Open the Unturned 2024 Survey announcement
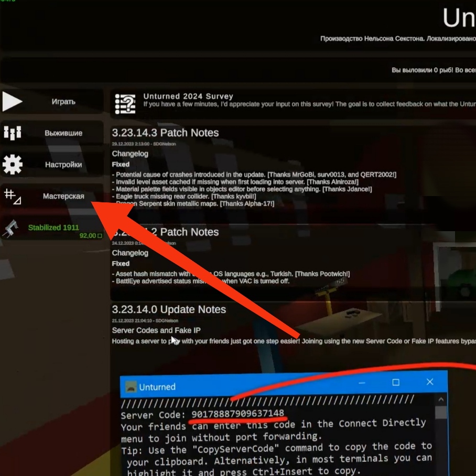Image resolution: width=476 pixels, height=476 pixels. click(x=293, y=103)
